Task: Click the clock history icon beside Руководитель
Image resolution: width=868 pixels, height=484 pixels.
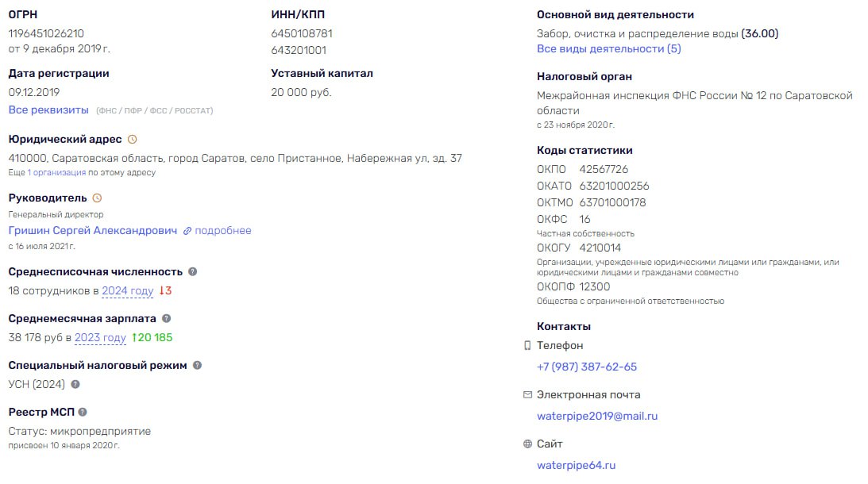Action: 97,198
